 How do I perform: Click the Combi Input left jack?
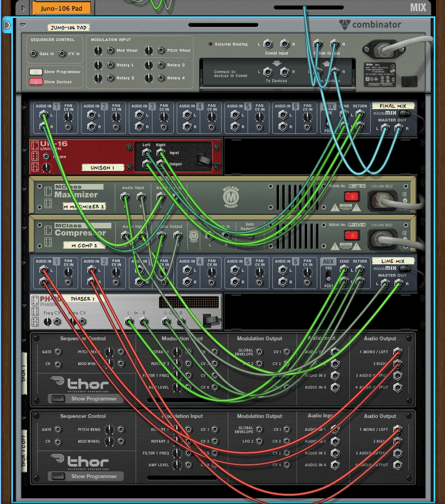(x=268, y=44)
